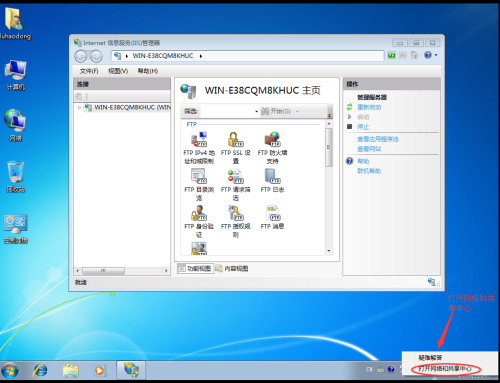Open Windows Explorer from taskbar
This screenshot has width=500, height=383.
pos(71,370)
